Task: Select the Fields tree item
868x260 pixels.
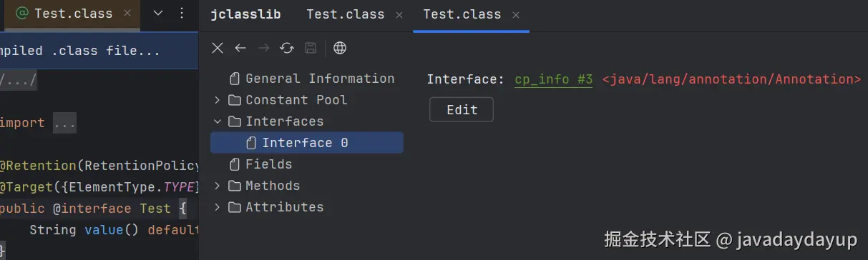Action: click(268, 164)
